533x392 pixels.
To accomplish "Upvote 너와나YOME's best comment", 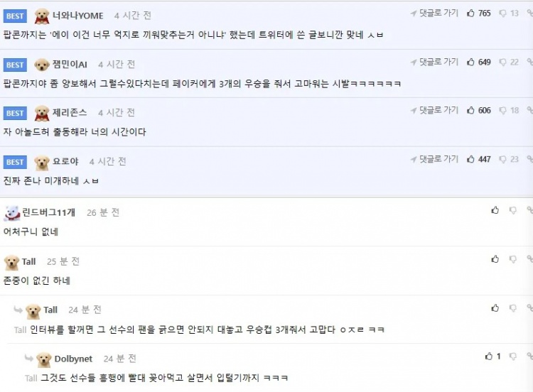I will (470, 13).
